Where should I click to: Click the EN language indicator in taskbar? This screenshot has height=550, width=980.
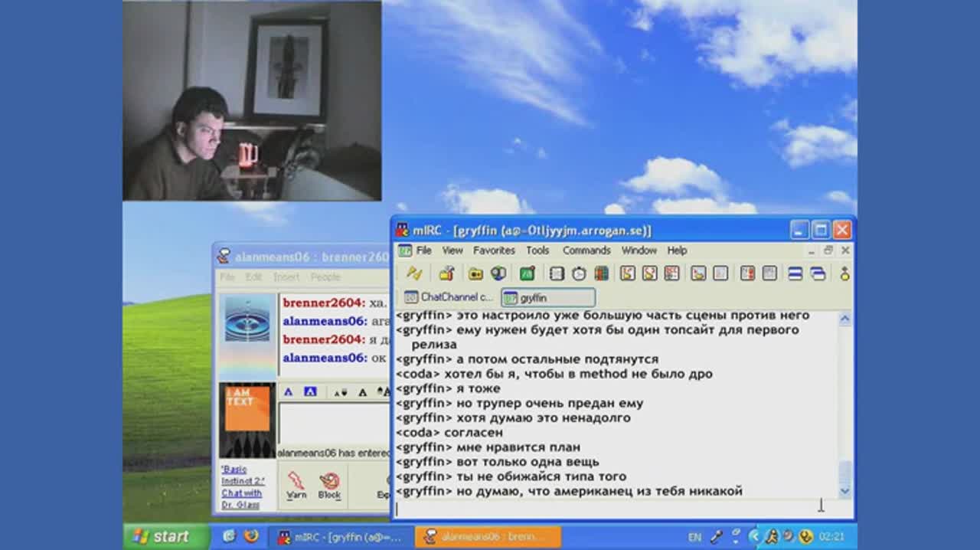point(694,537)
